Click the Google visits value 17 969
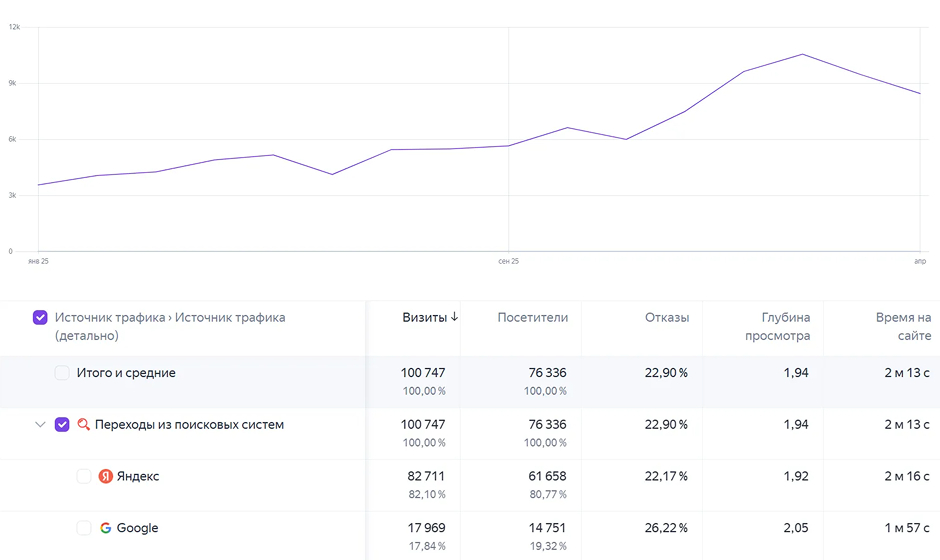940x560 pixels. click(x=426, y=528)
